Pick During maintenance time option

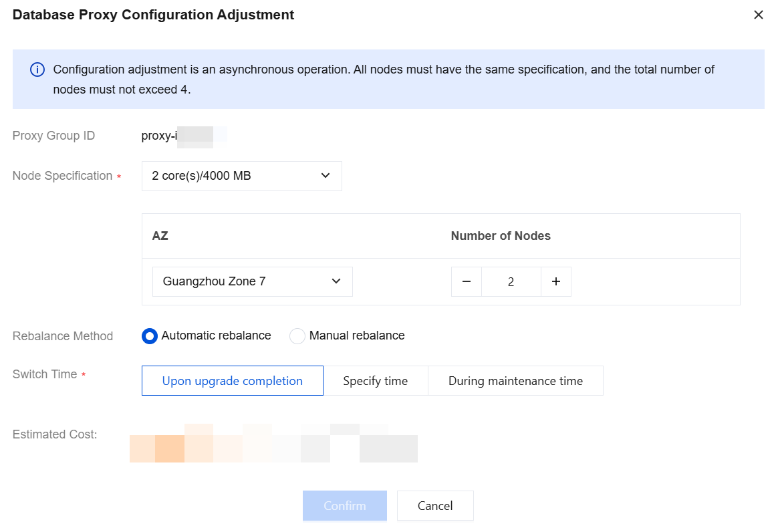(x=516, y=380)
